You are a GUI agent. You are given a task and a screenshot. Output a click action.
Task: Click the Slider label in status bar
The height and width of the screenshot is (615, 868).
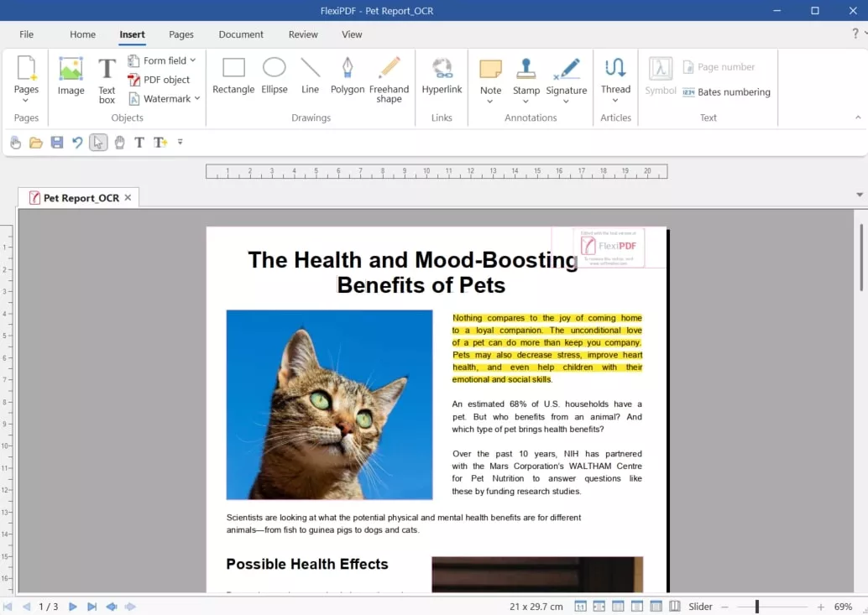tap(700, 607)
